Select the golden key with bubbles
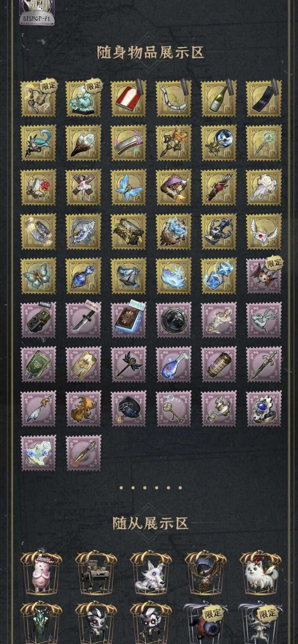 point(174,409)
